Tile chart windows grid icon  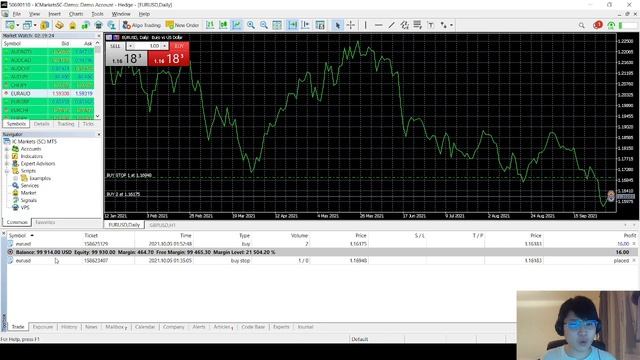(277, 25)
